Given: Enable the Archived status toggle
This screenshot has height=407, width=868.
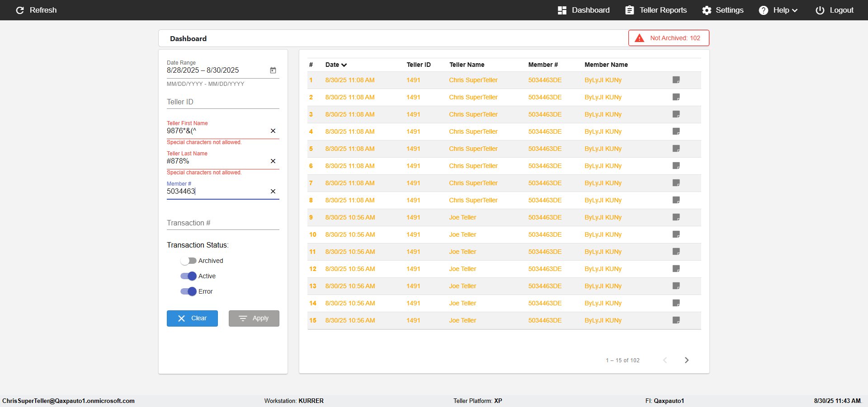Looking at the screenshot, I should 188,261.
